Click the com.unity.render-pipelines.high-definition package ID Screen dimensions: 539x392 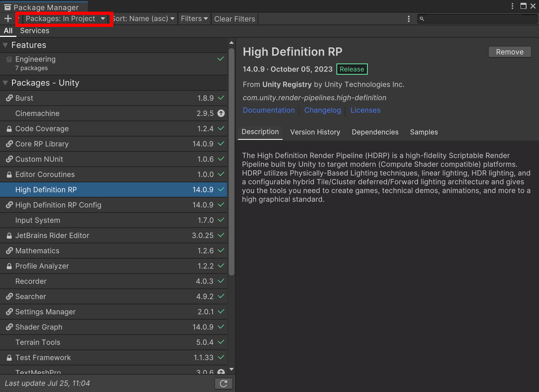click(x=314, y=98)
